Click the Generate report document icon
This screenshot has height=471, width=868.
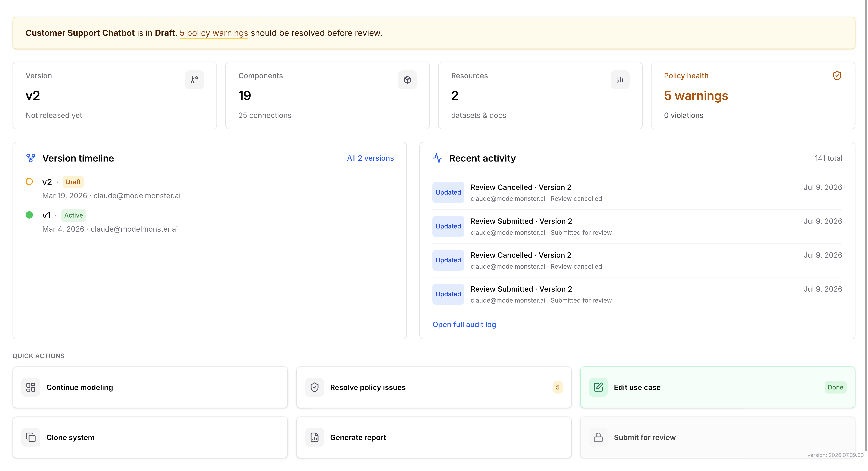[x=314, y=437]
